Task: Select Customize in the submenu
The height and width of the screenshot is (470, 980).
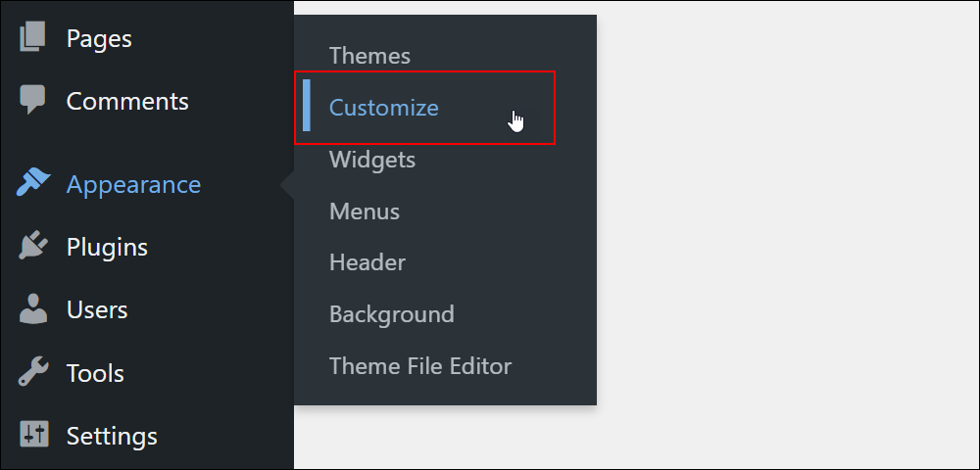Action: (x=384, y=108)
